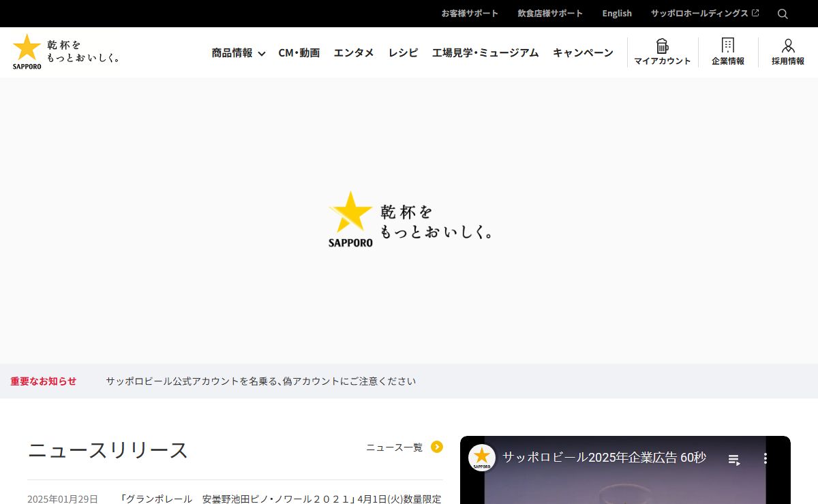818x504 pixels.
Task: Visit the 飲食店様サポート link
Action: click(550, 14)
